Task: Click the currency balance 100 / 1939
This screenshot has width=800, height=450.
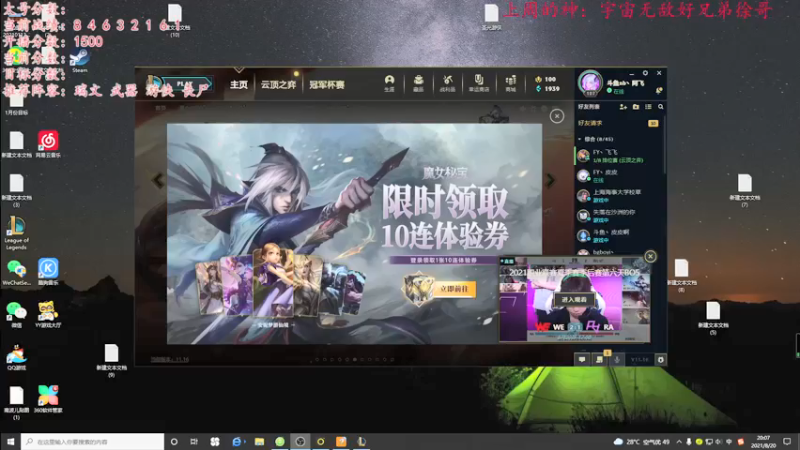Action: pyautogui.click(x=547, y=84)
